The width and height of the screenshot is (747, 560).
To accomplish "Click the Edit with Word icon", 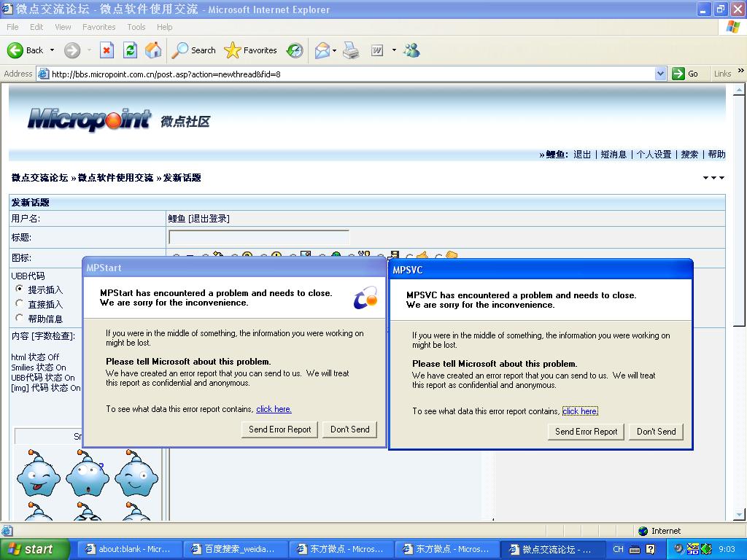I will pyautogui.click(x=377, y=50).
